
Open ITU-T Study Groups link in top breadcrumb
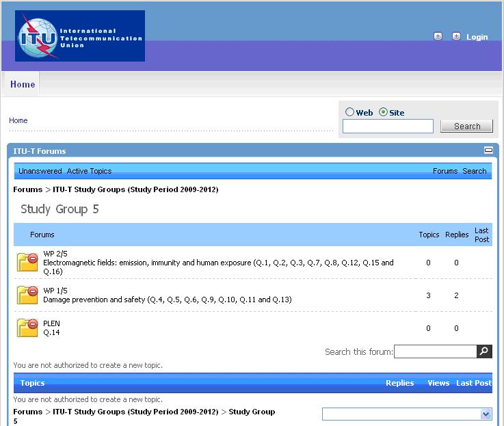tap(135, 189)
